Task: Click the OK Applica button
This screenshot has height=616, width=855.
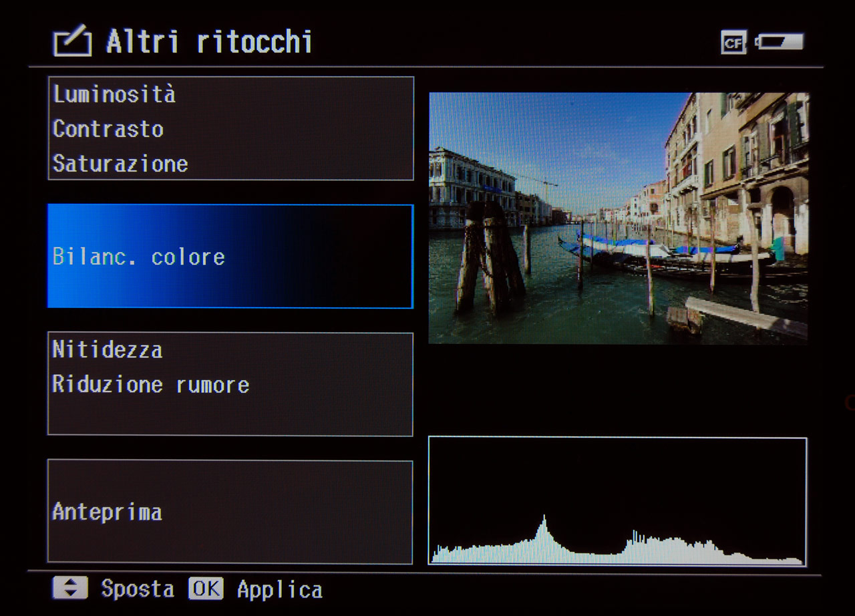Action: coord(255,589)
